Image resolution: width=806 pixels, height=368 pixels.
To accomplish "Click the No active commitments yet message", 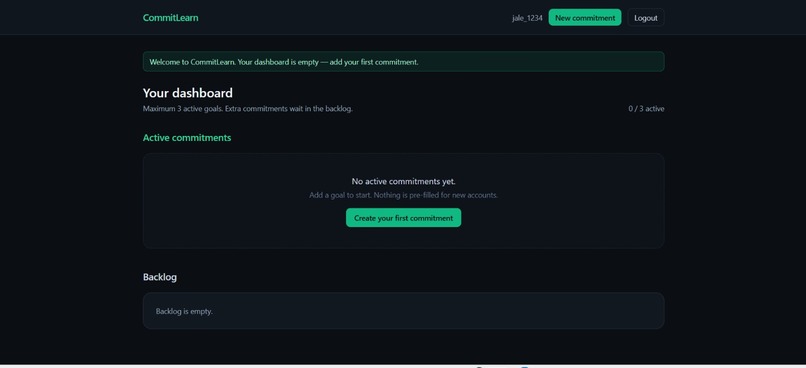I will [403, 181].
